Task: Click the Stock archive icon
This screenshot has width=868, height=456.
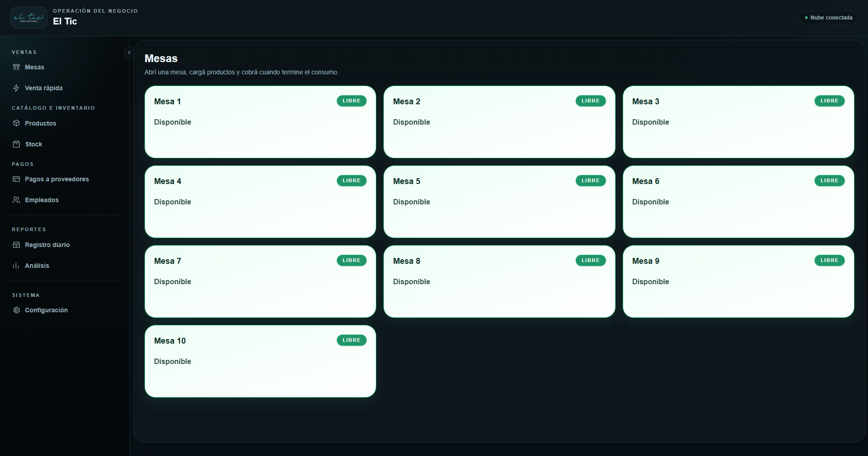Action: 16,144
